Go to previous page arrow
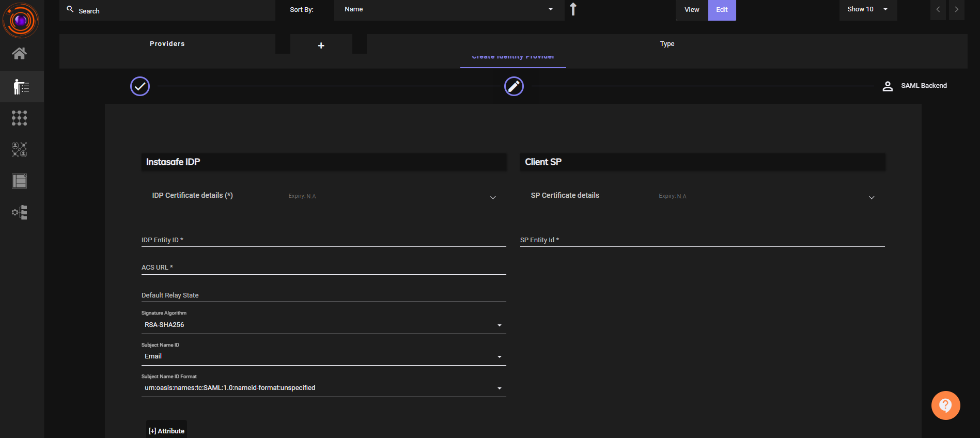Screen dimensions: 980x438 tap(938, 9)
